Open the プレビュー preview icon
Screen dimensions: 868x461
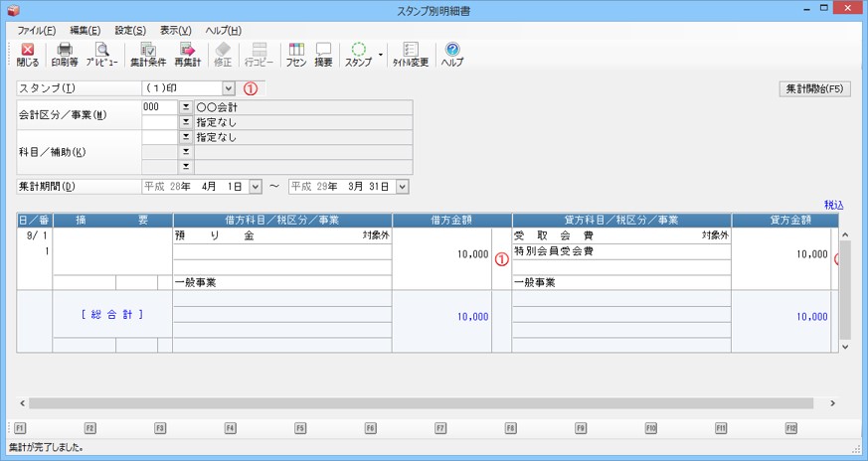click(101, 54)
